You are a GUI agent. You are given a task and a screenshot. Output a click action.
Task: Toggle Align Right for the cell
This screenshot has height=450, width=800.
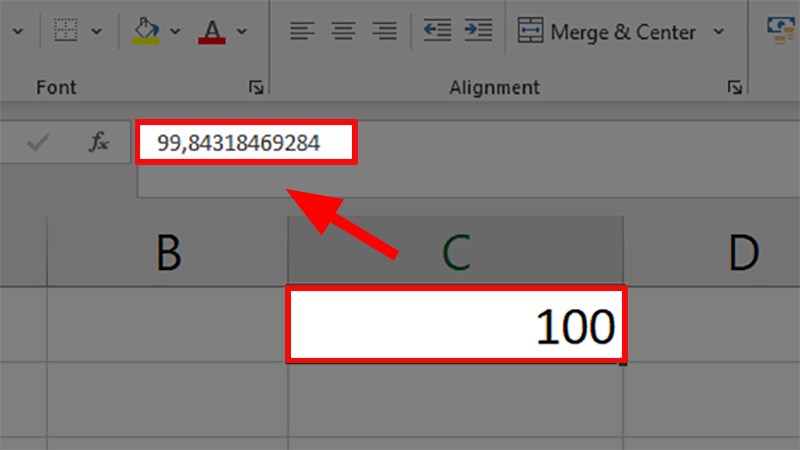(384, 31)
